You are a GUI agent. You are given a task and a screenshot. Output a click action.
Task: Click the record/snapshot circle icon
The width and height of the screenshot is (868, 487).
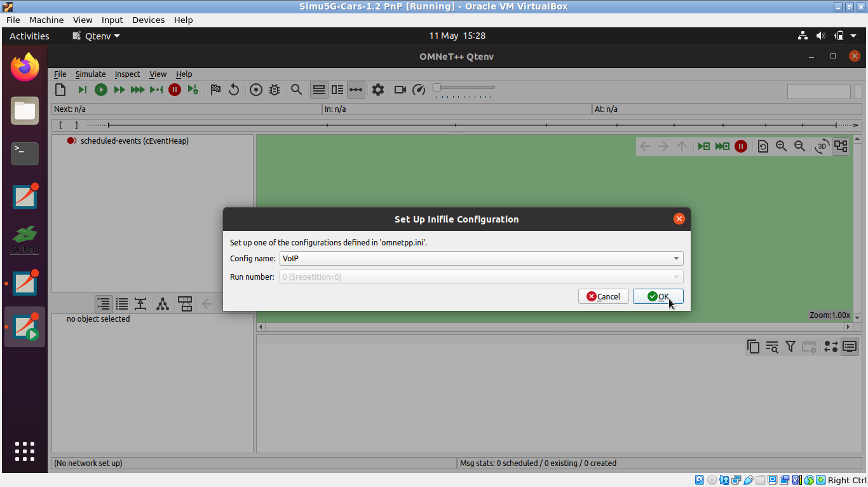click(x=256, y=90)
